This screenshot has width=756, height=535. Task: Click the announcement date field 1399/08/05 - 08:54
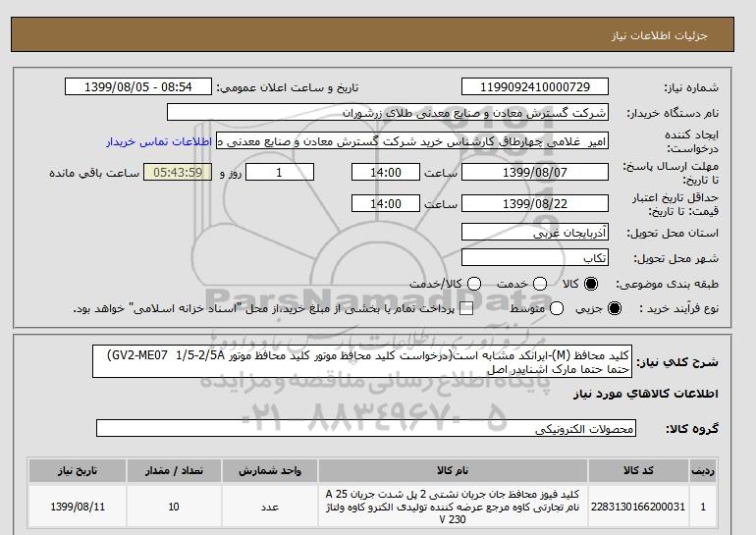(138, 86)
